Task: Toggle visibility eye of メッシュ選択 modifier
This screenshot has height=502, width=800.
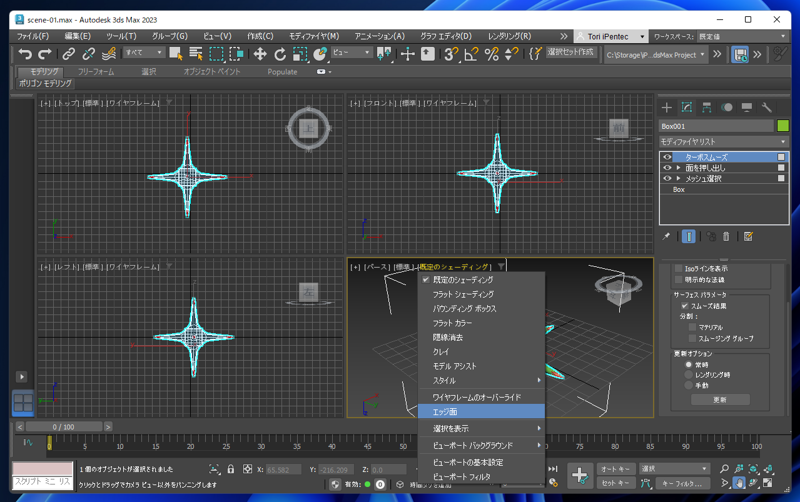Action: [667, 179]
